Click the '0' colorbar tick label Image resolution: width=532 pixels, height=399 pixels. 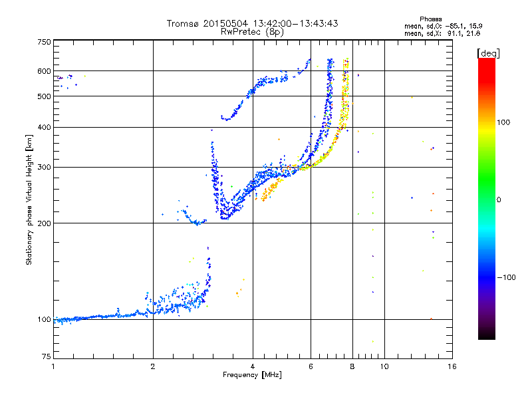tap(499, 200)
